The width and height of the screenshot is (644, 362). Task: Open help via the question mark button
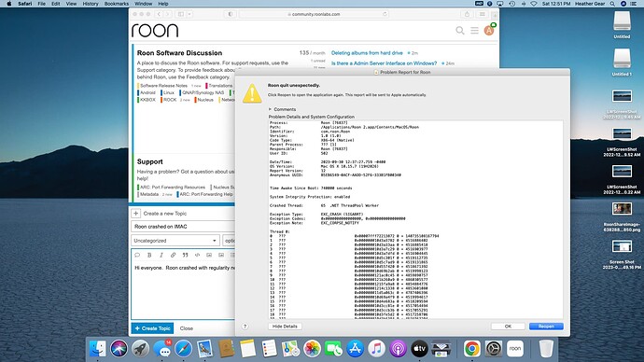(x=245, y=327)
